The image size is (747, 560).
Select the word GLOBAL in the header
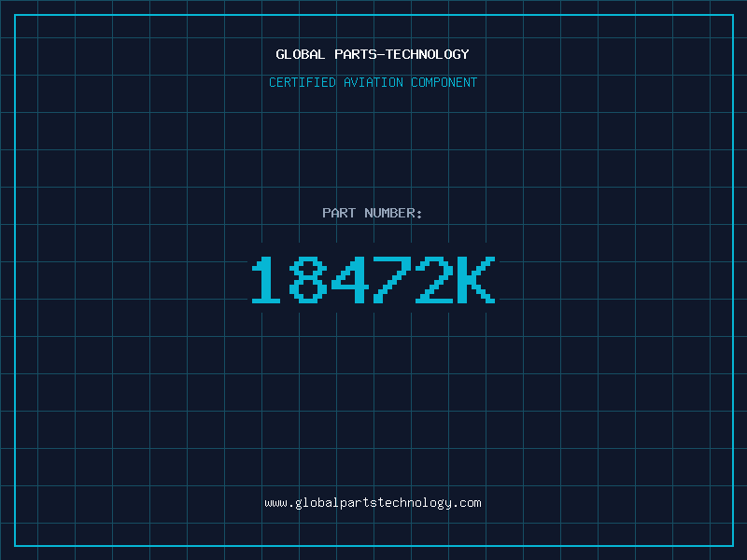[x=301, y=54]
